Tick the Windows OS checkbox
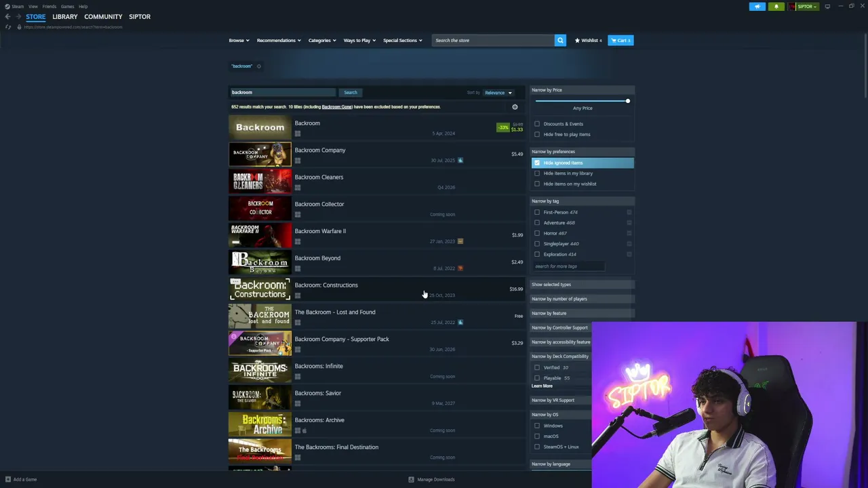Screen dimensions: 868x488 (537, 426)
